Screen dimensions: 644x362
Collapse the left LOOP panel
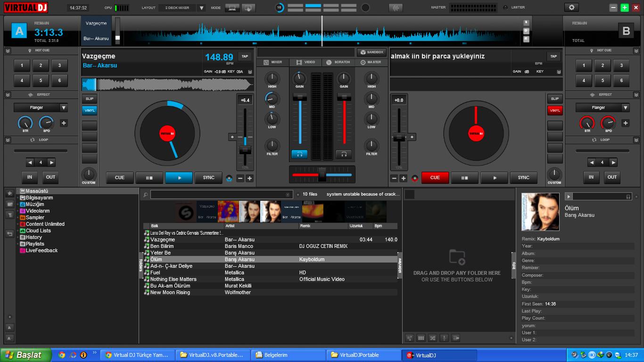[x=8, y=140]
